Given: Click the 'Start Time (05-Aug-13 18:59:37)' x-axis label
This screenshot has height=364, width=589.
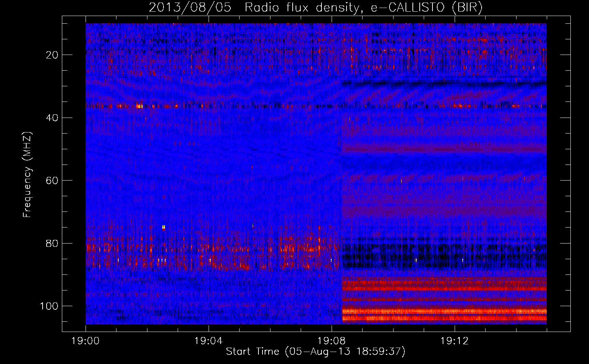Looking at the screenshot, I should 315,352.
